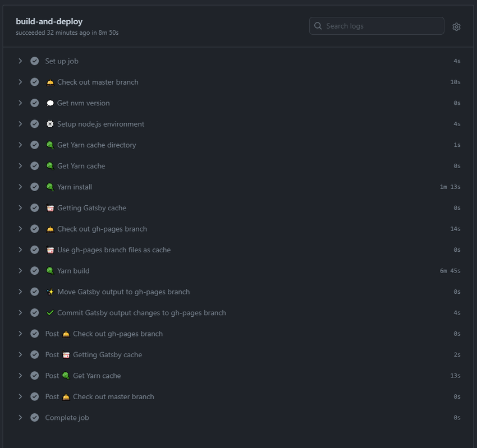Expand the Check out gh-pages branch chevron

20,229
